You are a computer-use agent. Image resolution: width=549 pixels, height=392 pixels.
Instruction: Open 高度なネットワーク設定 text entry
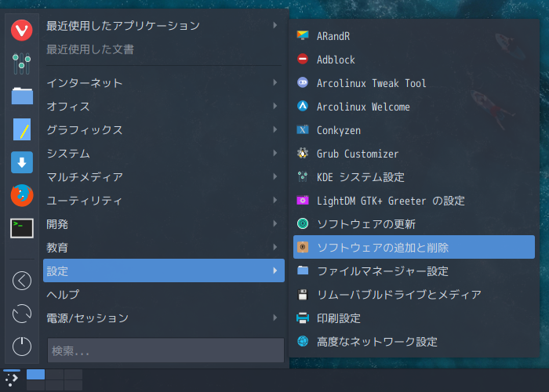(x=377, y=342)
